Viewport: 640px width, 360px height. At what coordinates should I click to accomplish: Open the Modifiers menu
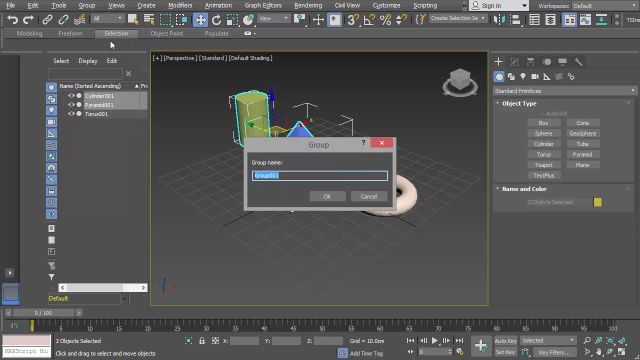[x=180, y=5]
